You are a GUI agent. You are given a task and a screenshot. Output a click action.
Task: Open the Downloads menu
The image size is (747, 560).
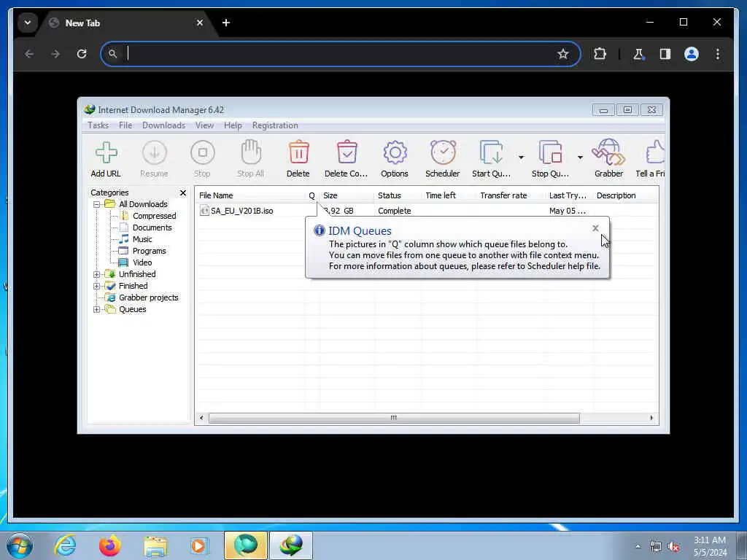[163, 125]
